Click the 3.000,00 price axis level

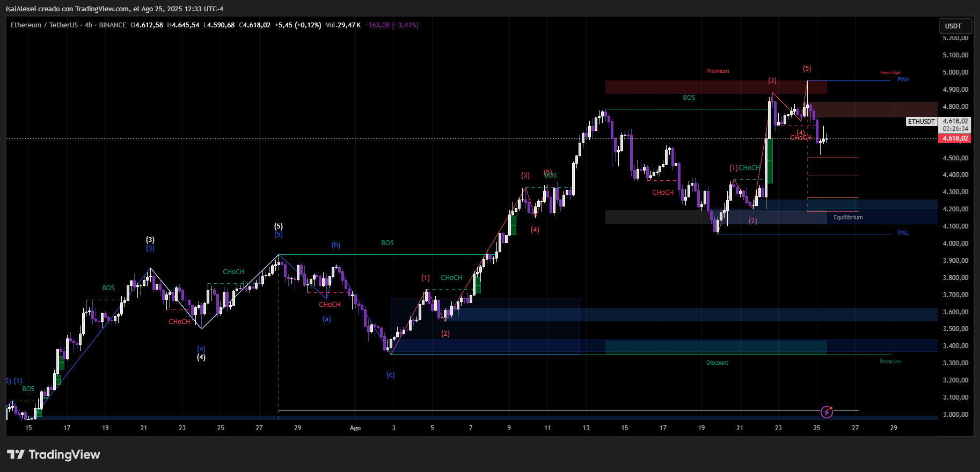click(x=955, y=415)
